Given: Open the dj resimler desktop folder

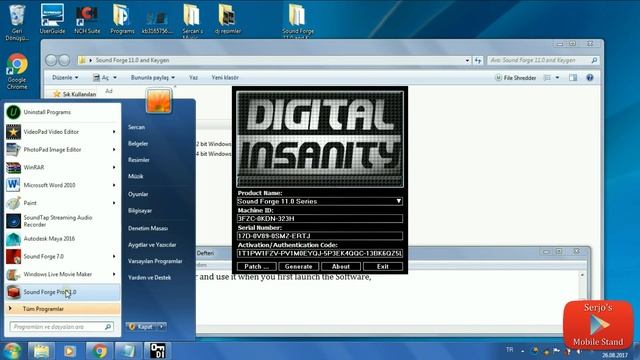Looking at the screenshot, I should 227,19.
